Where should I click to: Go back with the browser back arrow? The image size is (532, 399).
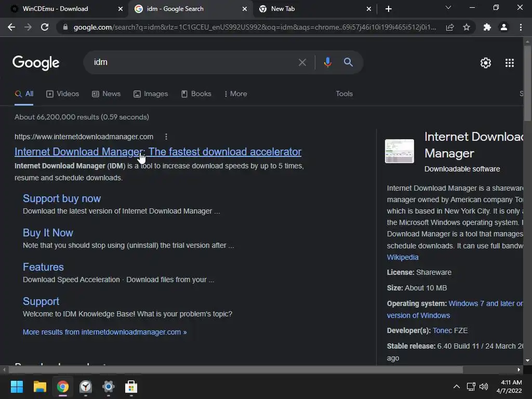(11, 27)
